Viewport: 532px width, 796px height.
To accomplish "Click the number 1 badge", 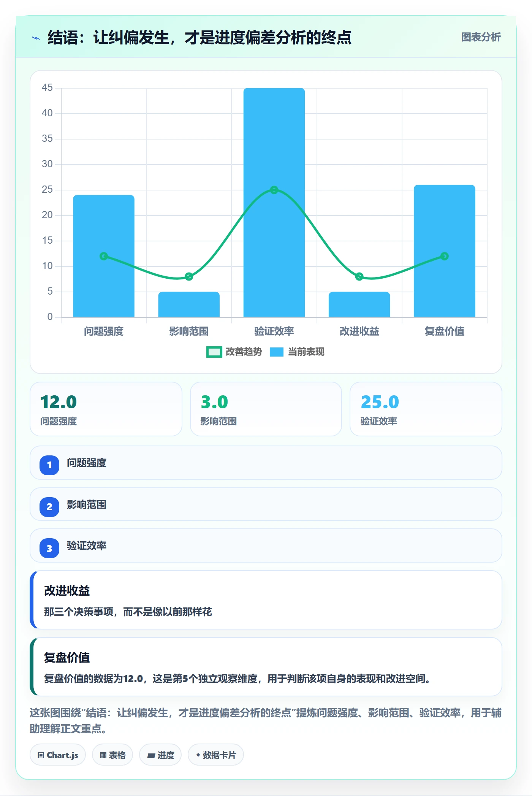I will 49,465.
